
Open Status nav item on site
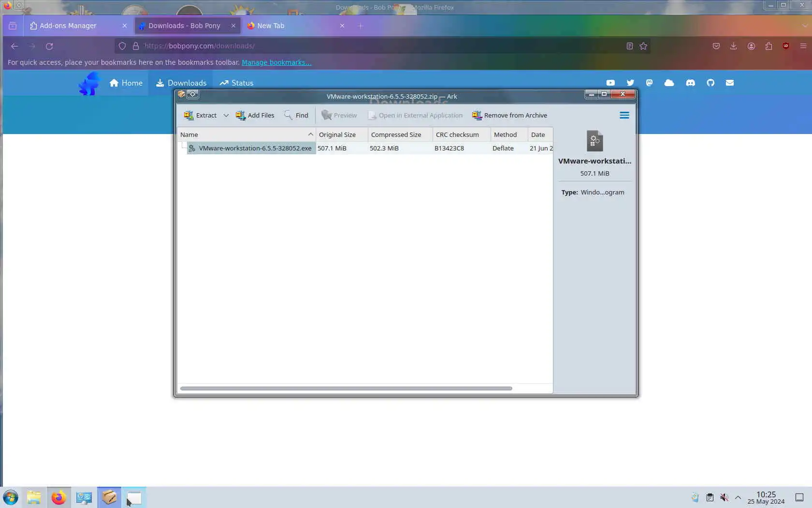coord(236,83)
